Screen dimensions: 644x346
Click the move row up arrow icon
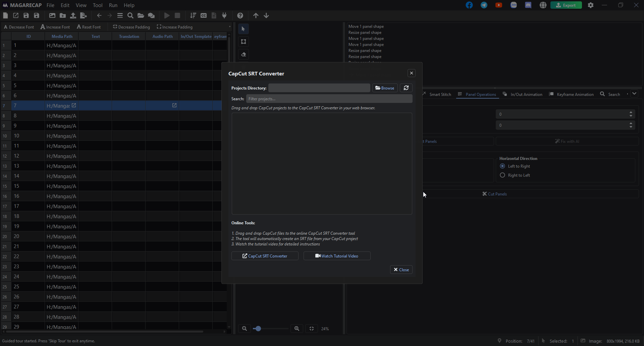[x=256, y=15]
